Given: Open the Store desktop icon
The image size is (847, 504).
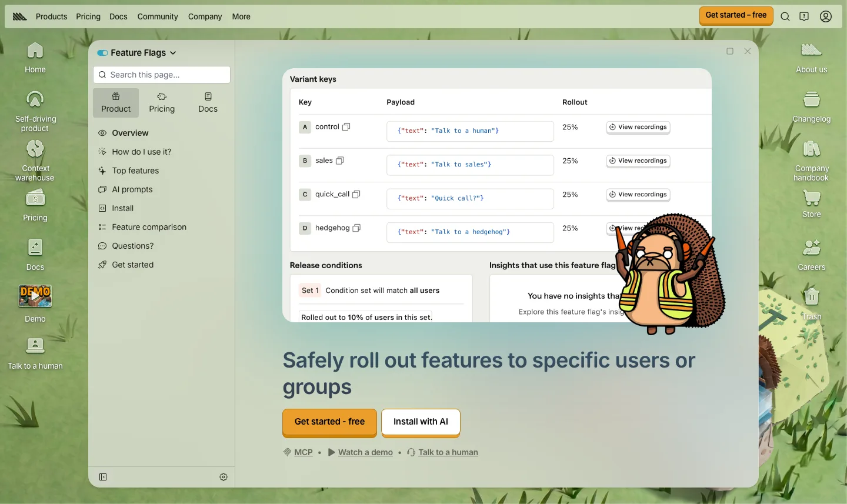Looking at the screenshot, I should coord(812,204).
